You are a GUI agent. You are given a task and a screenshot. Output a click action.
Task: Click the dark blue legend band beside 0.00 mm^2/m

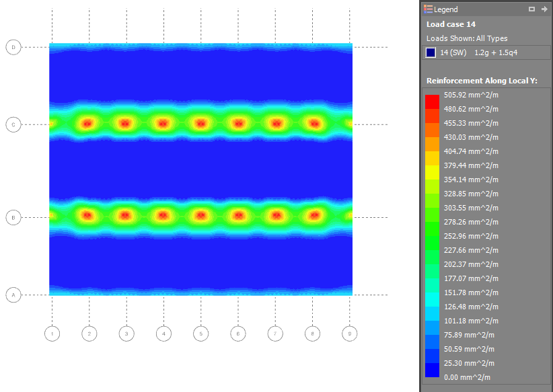click(432, 370)
